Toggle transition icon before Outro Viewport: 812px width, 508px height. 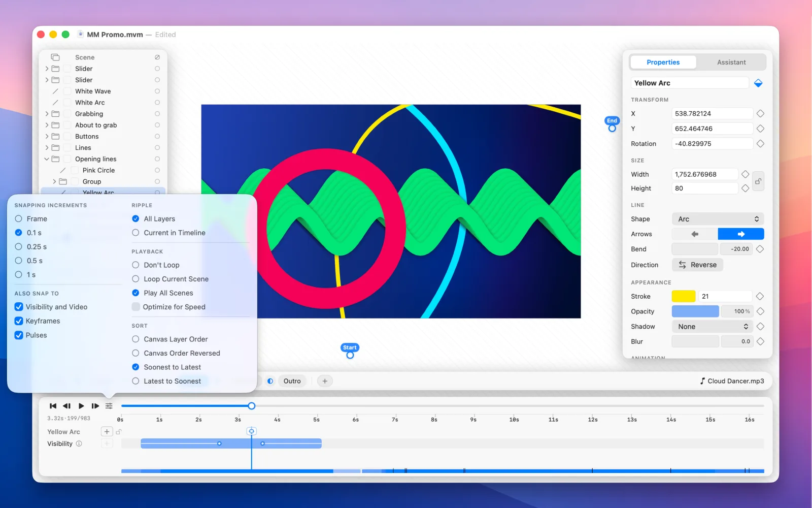(x=270, y=381)
